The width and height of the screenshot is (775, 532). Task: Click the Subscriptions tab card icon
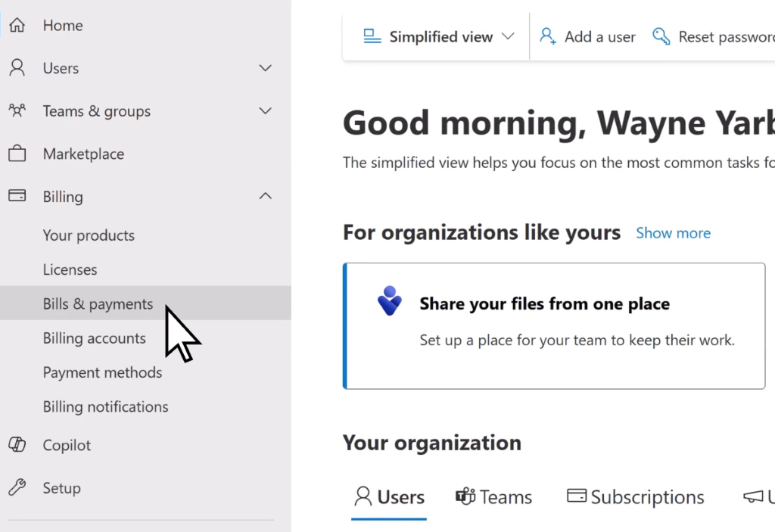[x=576, y=495]
